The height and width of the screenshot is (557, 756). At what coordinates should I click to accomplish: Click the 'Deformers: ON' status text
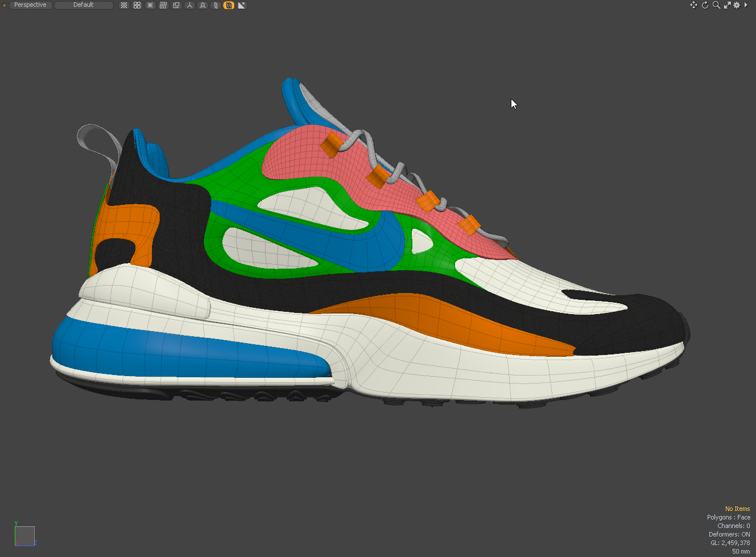click(x=729, y=534)
